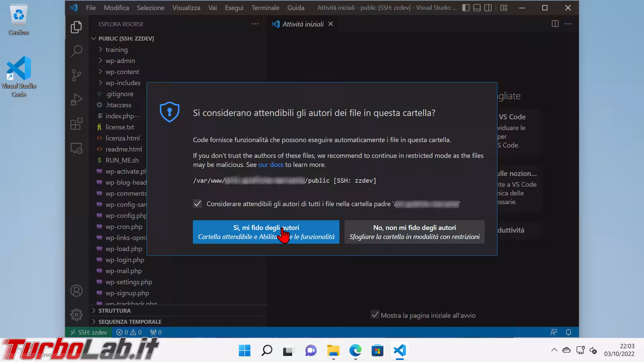
Task: Expand the wp-content folder
Action: 122,72
